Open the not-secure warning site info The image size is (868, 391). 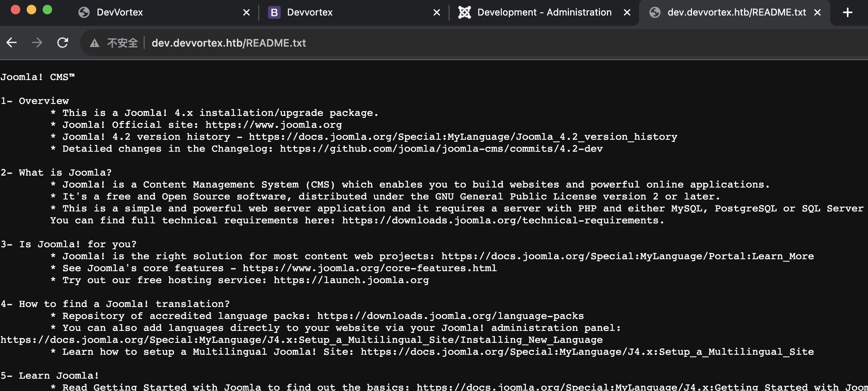pos(94,43)
